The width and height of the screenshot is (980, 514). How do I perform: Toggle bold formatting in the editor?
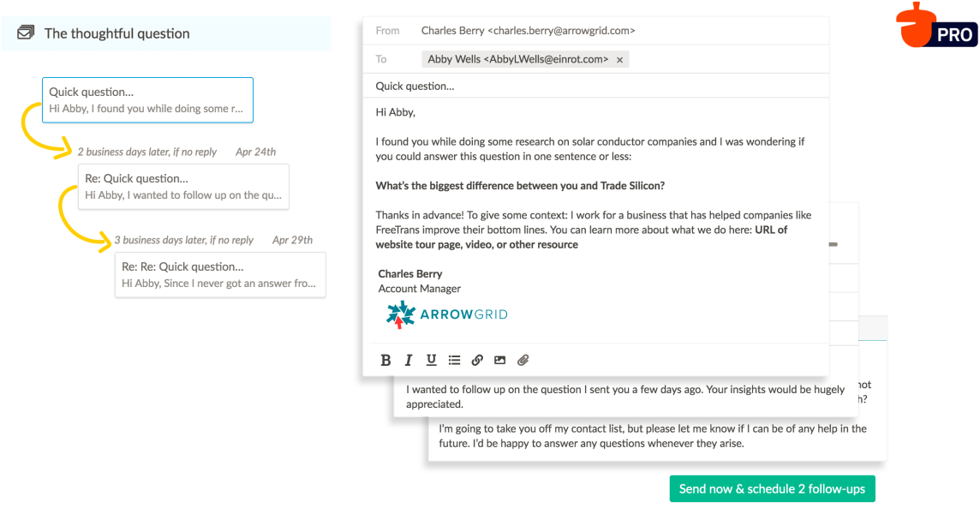tap(385, 360)
